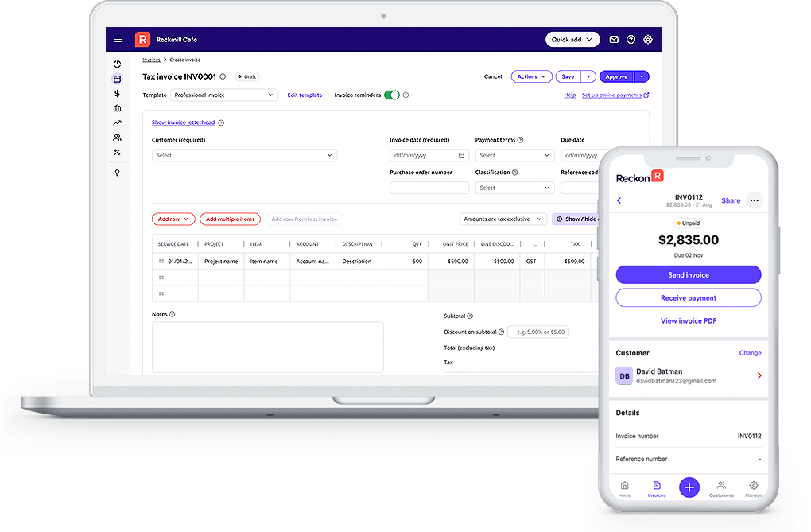Open the Payment terms select dropdown
This screenshot has width=811, height=532.
(x=514, y=155)
